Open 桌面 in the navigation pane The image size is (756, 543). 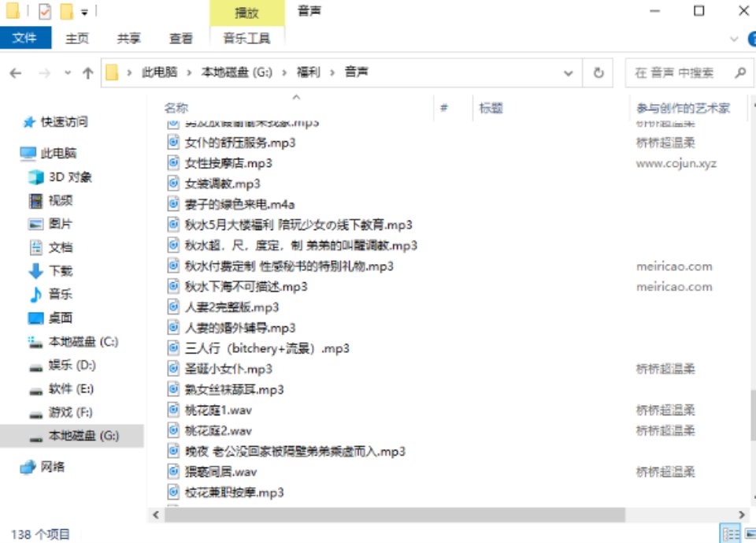point(61,318)
